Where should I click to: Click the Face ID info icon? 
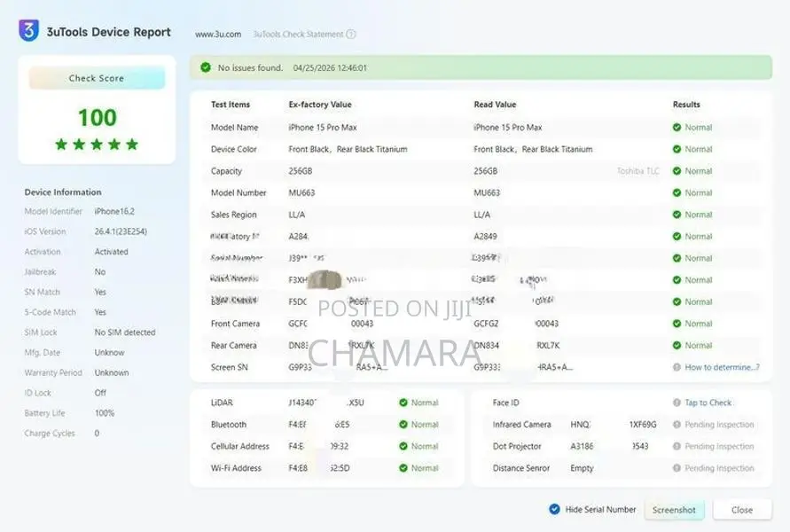(x=677, y=403)
